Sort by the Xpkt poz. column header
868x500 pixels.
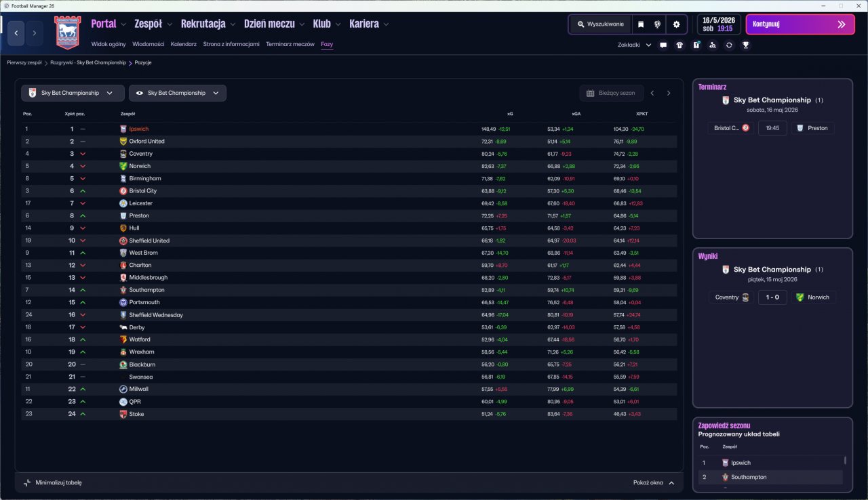click(75, 114)
